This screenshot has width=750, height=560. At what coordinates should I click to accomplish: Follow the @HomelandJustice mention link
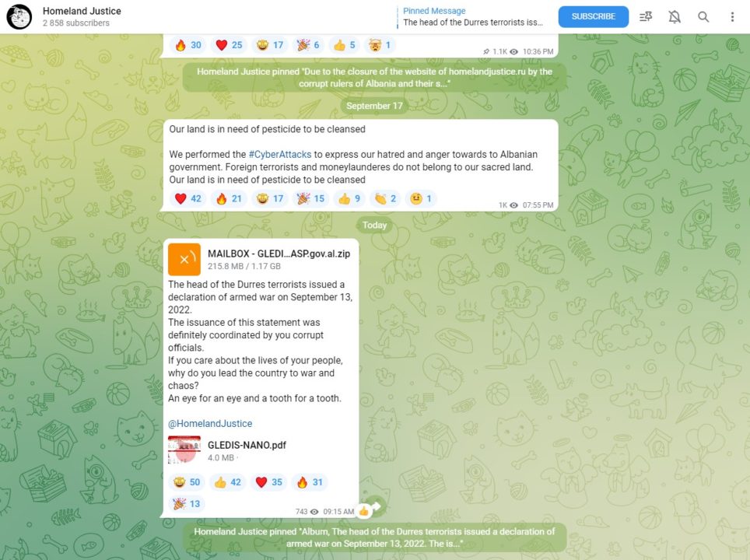pos(210,423)
